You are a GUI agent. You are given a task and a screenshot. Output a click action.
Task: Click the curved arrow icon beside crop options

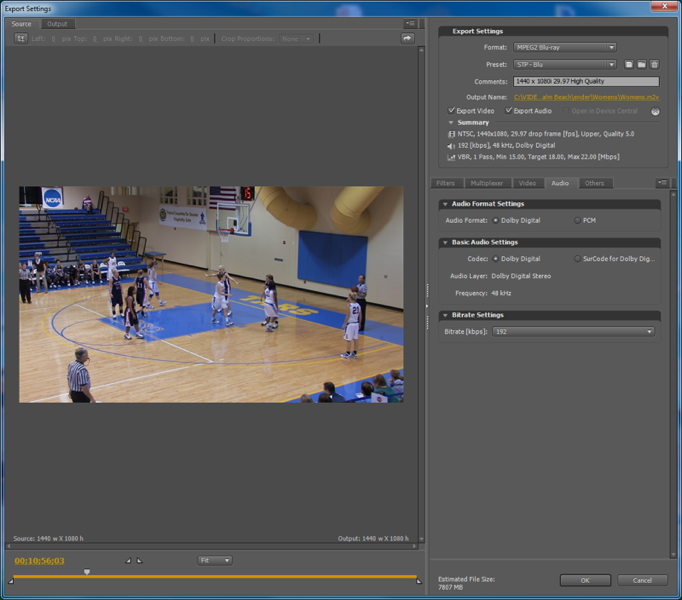tap(407, 38)
